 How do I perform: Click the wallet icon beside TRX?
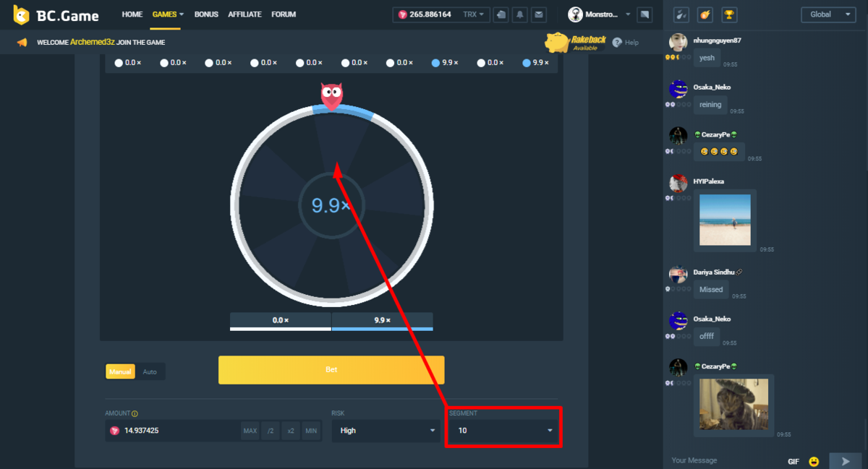501,14
